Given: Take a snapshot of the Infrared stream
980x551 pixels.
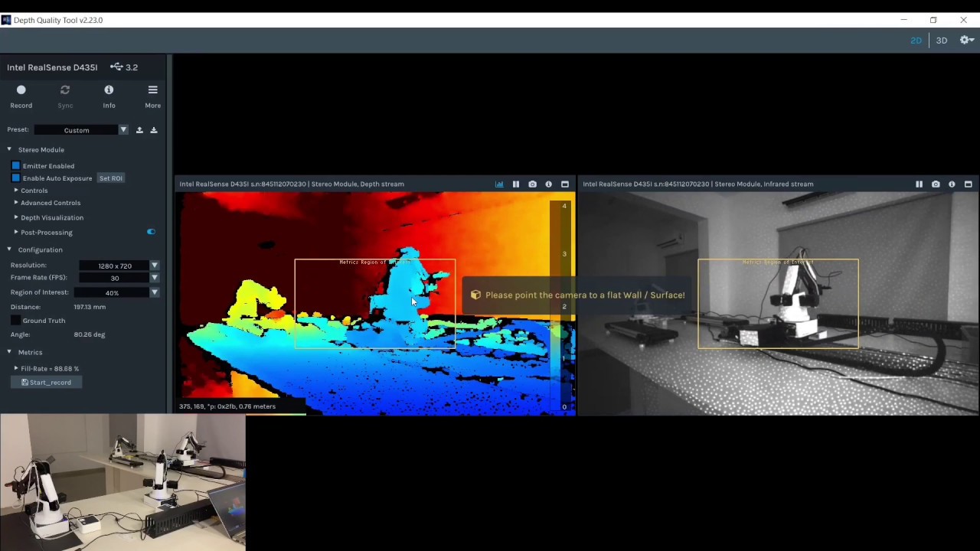Looking at the screenshot, I should tap(936, 184).
